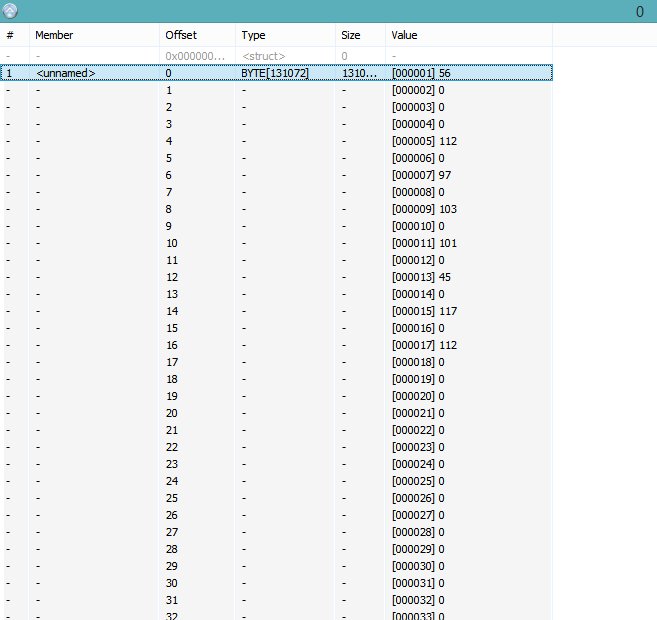Select the row with value [000015] 117
This screenshot has height=620, width=657.
pyautogui.click(x=424, y=311)
